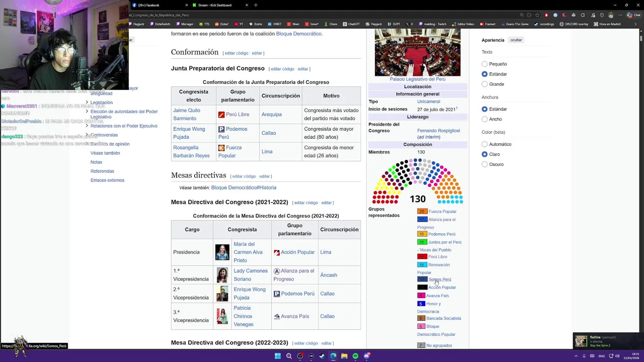The width and height of the screenshot is (644, 362).
Task: Click the Palacio Legislativo photo thumbnail
Action: (x=418, y=52)
